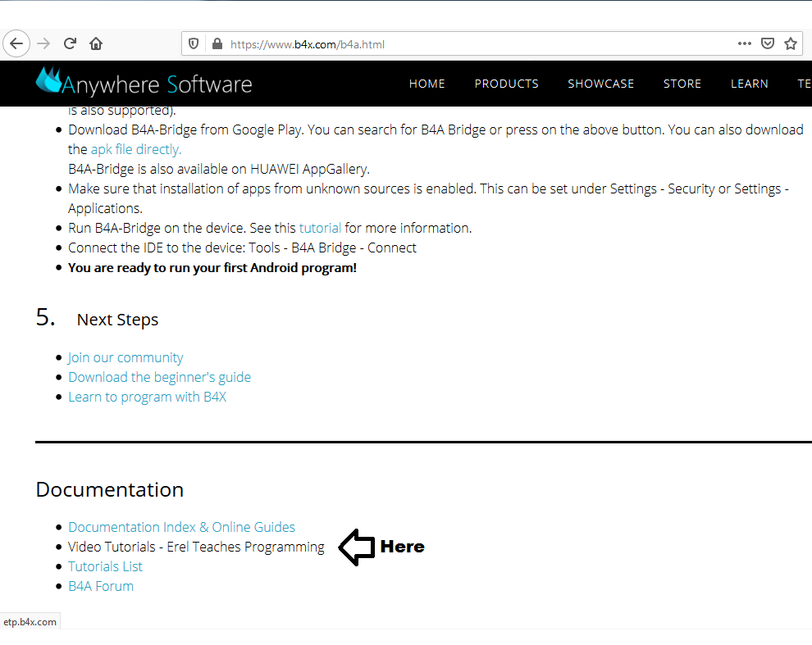Image resolution: width=812 pixels, height=645 pixels.
Task: Reload the page with the refresh icon
Action: tap(70, 44)
